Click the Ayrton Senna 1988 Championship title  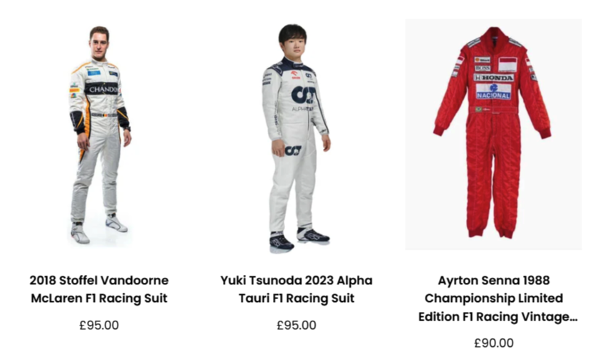click(x=494, y=298)
